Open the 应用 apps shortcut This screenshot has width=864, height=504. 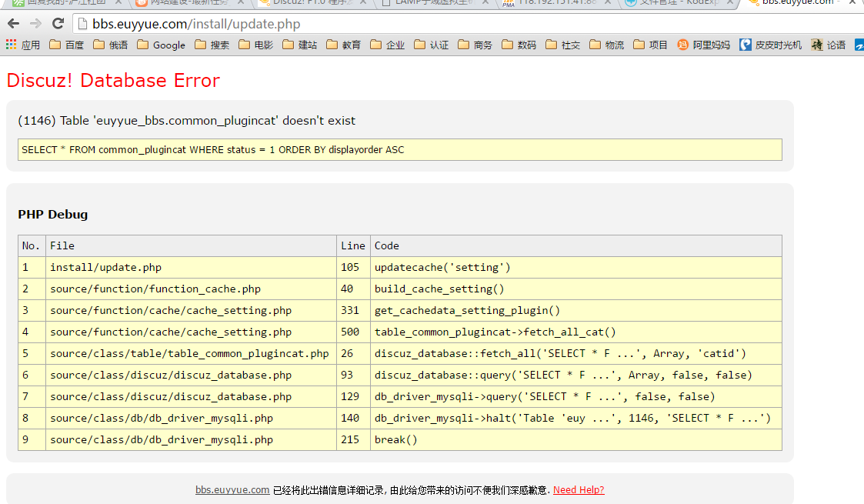click(x=22, y=45)
